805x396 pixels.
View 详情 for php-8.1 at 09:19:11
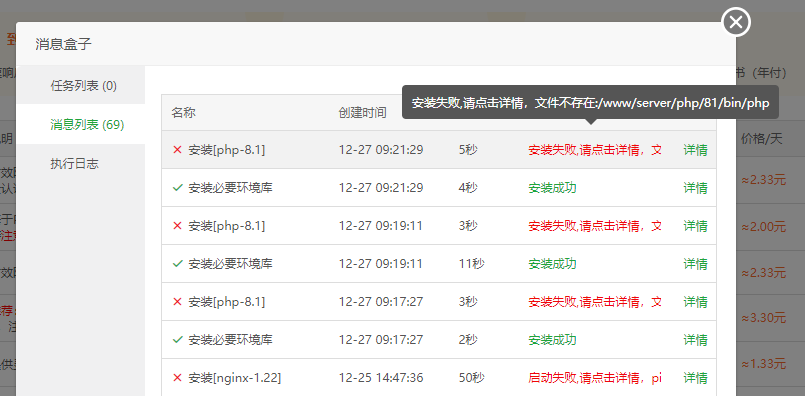pyautogui.click(x=695, y=226)
